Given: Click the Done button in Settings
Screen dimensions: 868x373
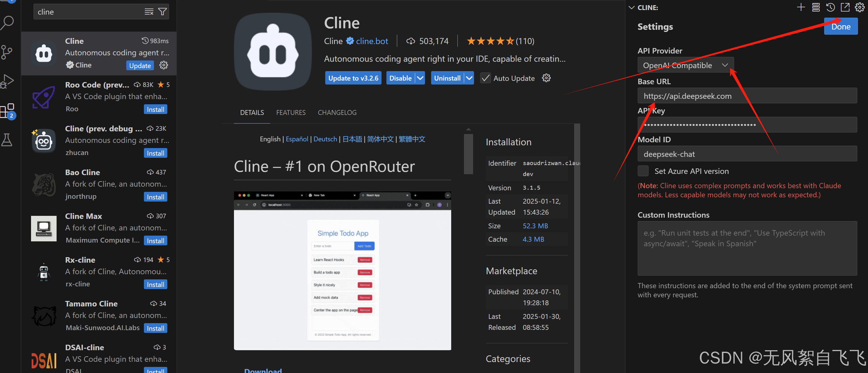Looking at the screenshot, I should point(840,27).
